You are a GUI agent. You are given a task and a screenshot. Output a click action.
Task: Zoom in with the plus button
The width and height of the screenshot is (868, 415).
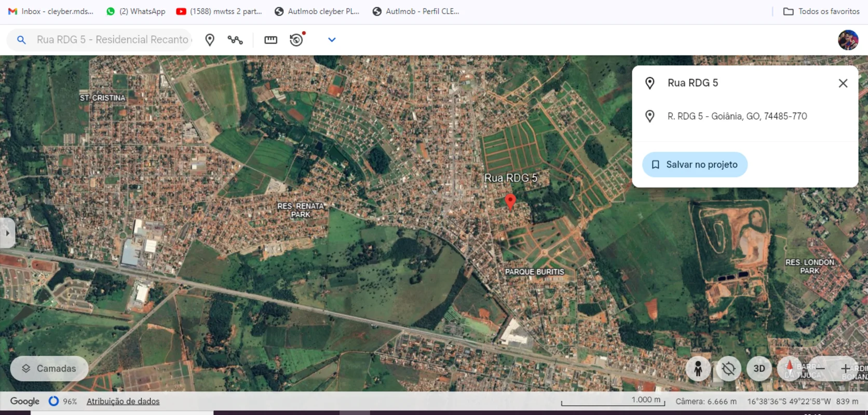845,368
